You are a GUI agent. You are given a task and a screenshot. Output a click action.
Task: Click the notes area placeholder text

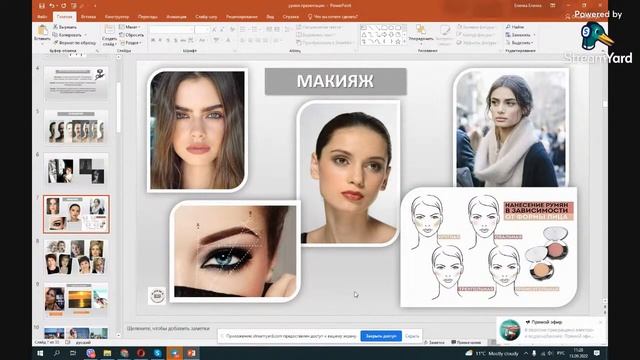click(168, 328)
